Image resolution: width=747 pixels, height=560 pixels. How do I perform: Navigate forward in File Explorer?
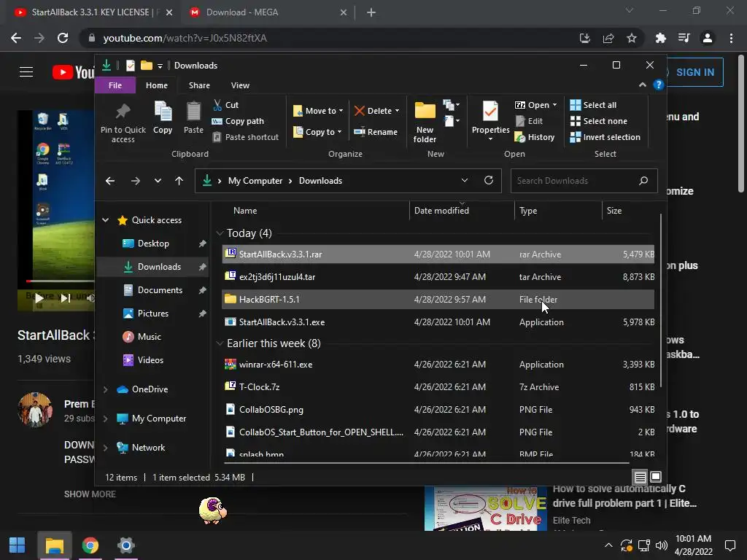(x=135, y=181)
